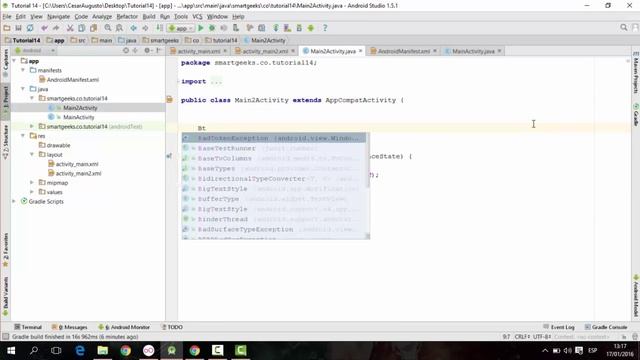Image resolution: width=640 pixels, height=360 pixels.
Task: Click the navigate Back arrow icon
Action: point(133,28)
